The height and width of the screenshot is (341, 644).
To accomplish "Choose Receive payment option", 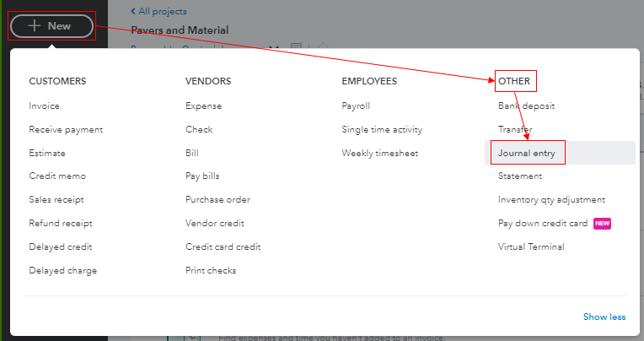I will click(66, 130).
